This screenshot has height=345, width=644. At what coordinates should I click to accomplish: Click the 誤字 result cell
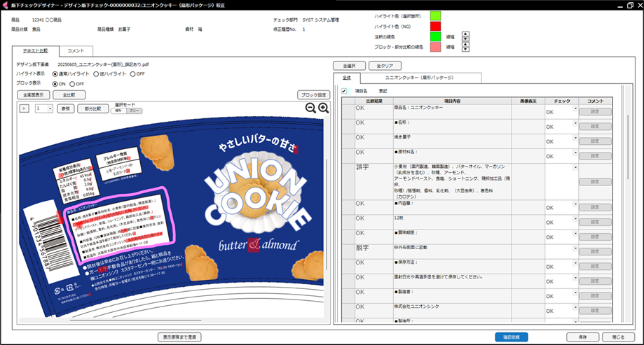pos(374,182)
